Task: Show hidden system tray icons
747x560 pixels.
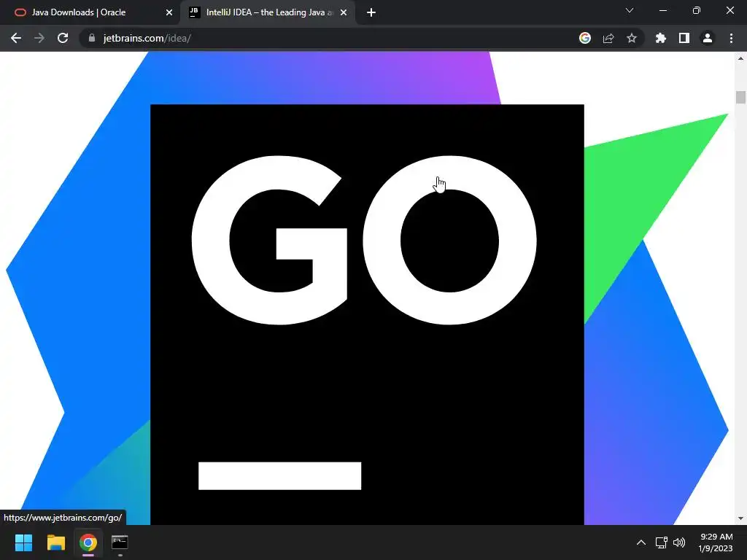Action: (x=641, y=542)
